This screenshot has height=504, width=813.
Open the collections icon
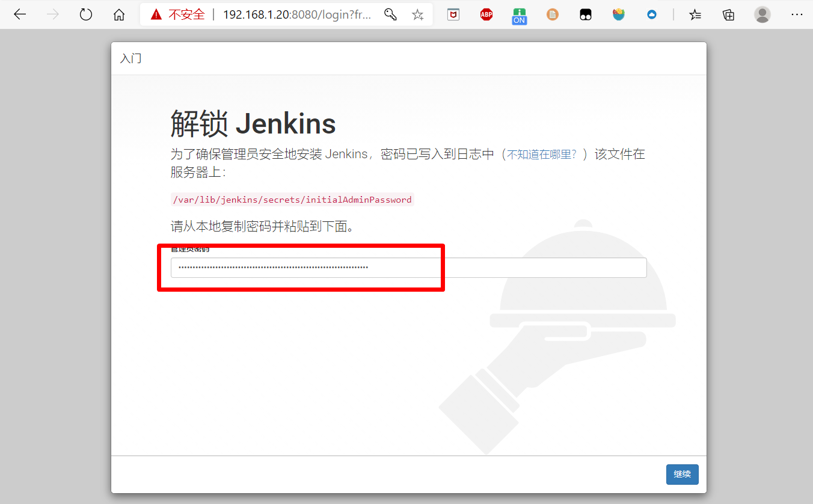point(728,14)
